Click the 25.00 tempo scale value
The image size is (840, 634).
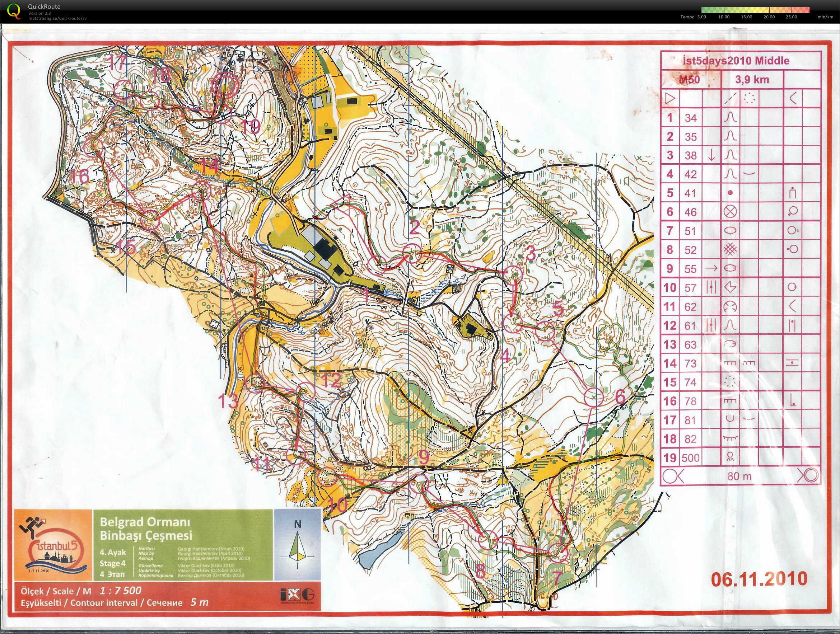pos(792,17)
